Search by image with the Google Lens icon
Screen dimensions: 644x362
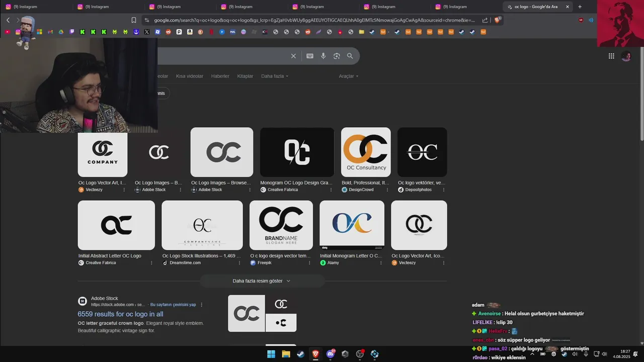(337, 56)
